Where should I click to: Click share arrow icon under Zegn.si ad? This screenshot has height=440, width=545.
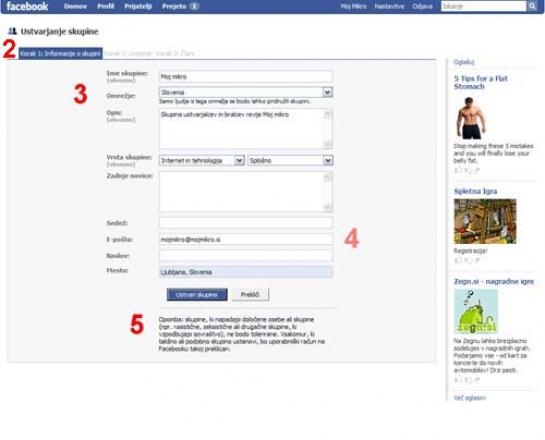pyautogui.click(x=477, y=380)
